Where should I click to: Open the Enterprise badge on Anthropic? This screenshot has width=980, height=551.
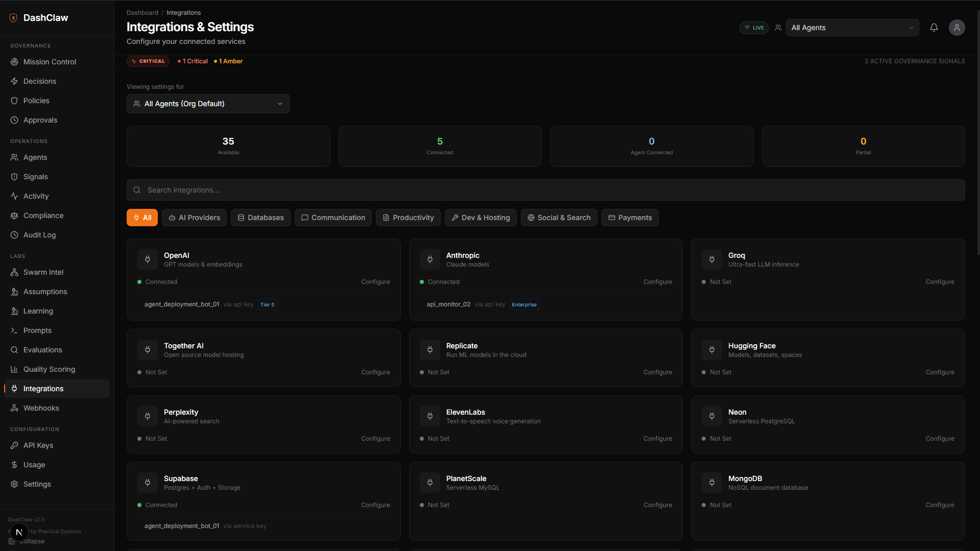tap(523, 304)
